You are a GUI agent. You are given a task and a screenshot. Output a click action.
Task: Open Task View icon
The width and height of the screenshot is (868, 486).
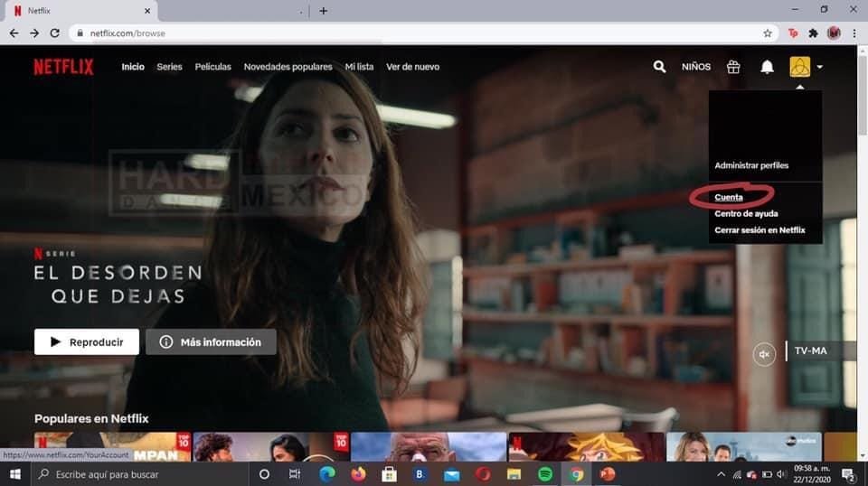tap(295, 474)
